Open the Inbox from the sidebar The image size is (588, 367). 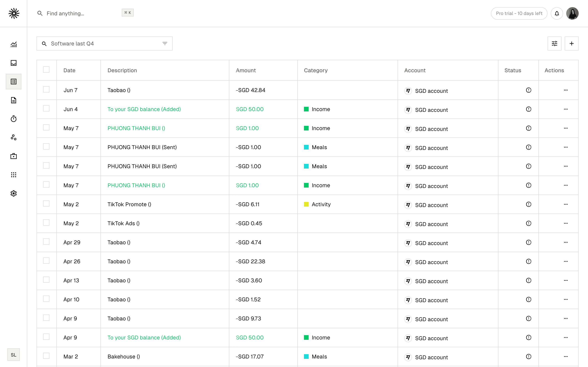[x=14, y=63]
